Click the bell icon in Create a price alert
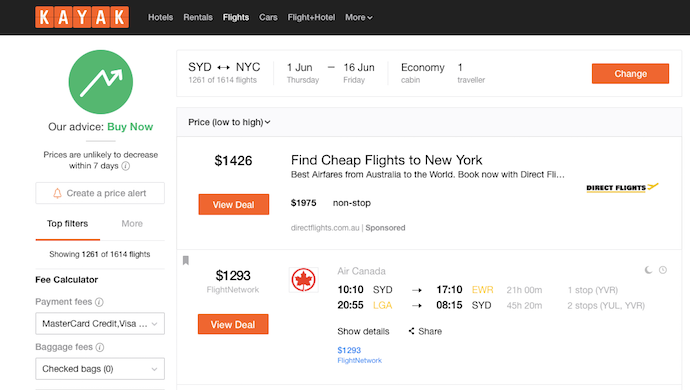This screenshot has height=390, width=690. click(57, 193)
